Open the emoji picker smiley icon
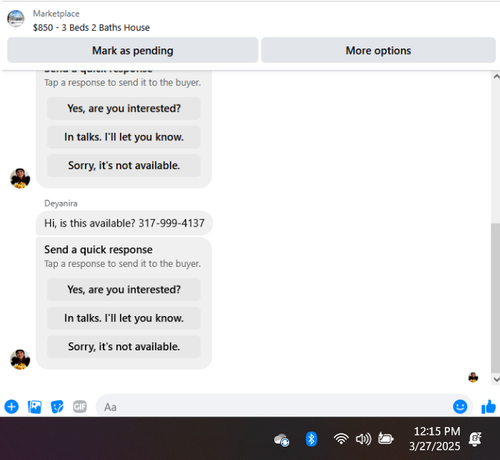This screenshot has height=460, width=500. [x=460, y=407]
